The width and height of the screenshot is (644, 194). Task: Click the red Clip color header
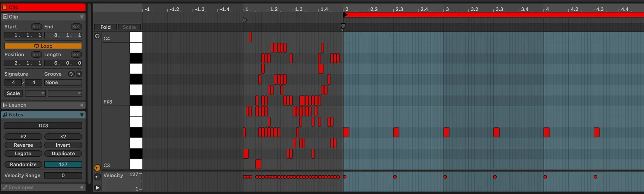[43, 7]
